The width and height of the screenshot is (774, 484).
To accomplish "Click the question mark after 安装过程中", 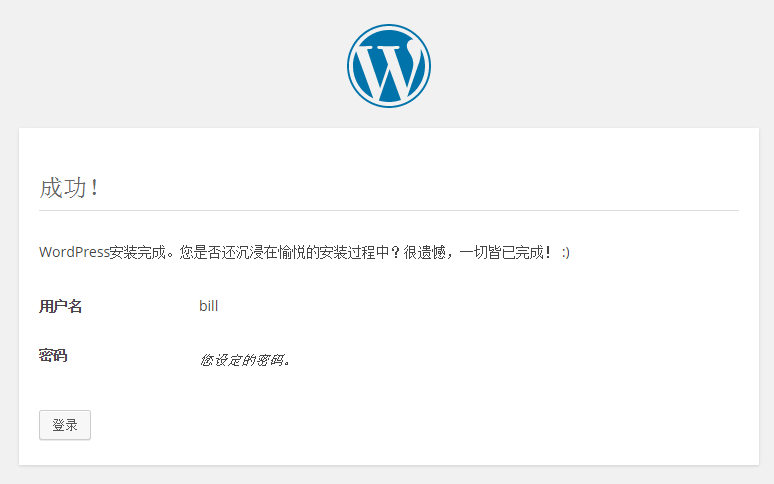I will pyautogui.click(x=394, y=253).
